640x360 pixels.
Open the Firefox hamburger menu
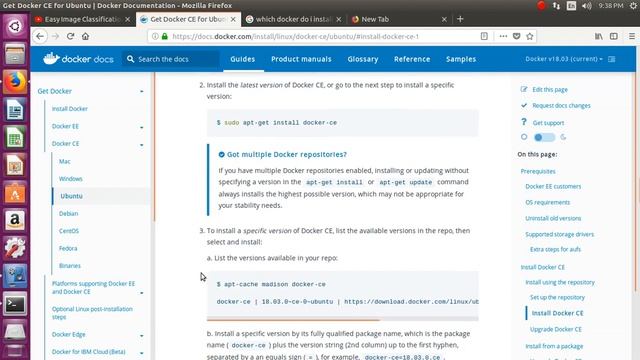tap(632, 36)
